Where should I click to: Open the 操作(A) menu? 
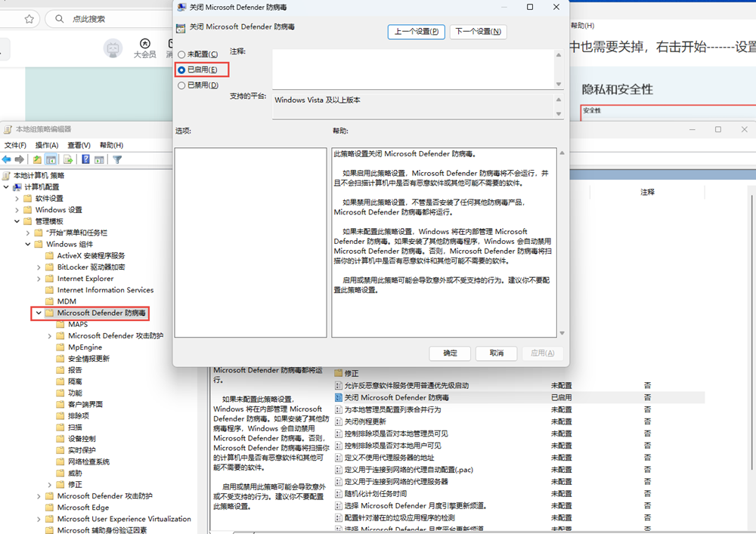47,145
